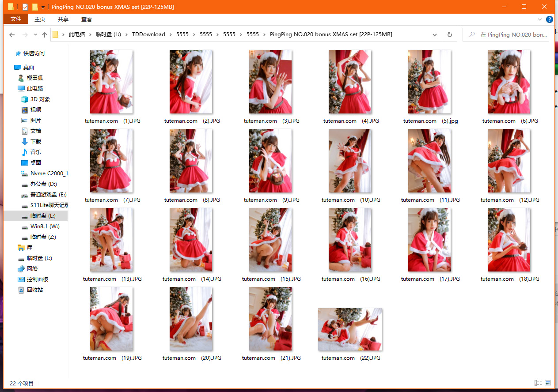Viewport: 558px width, 392px height.
Task: Select the Win8.1 (W:) drive
Action: click(44, 226)
